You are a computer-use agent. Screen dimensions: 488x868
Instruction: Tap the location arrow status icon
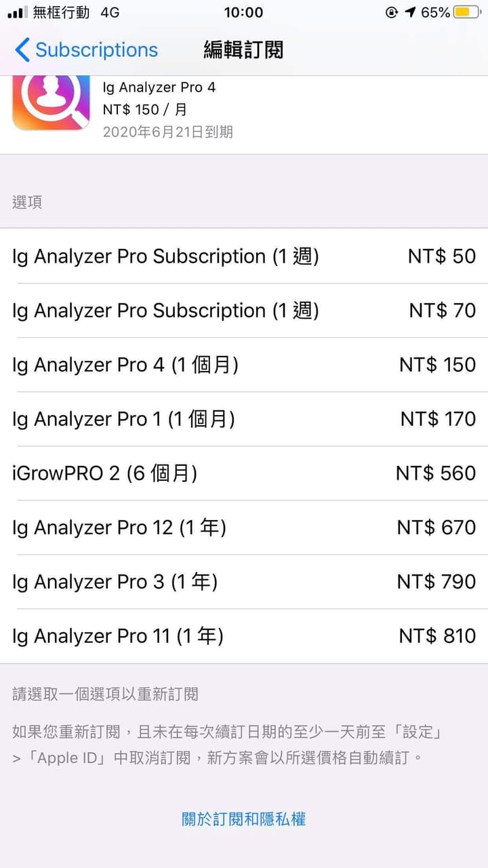click(x=410, y=12)
